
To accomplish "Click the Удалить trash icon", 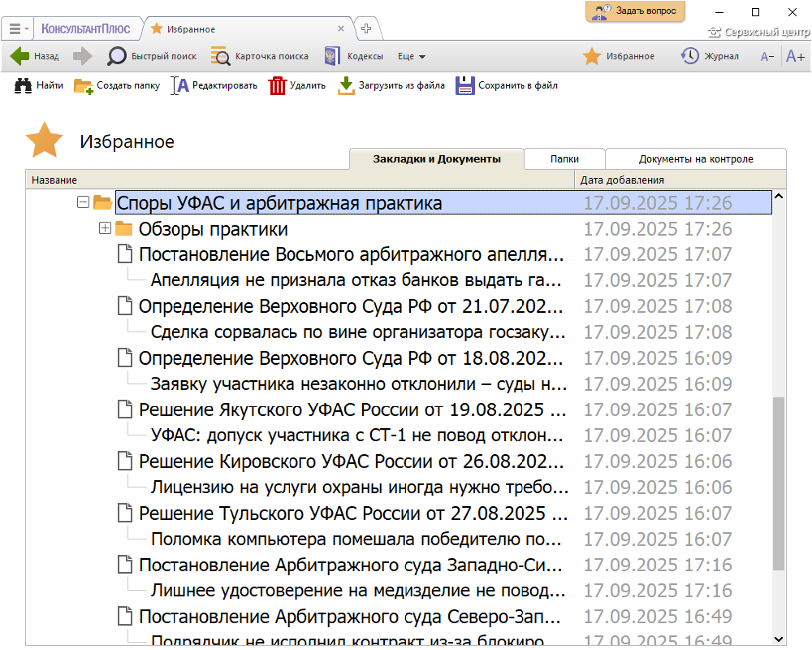I will click(278, 85).
